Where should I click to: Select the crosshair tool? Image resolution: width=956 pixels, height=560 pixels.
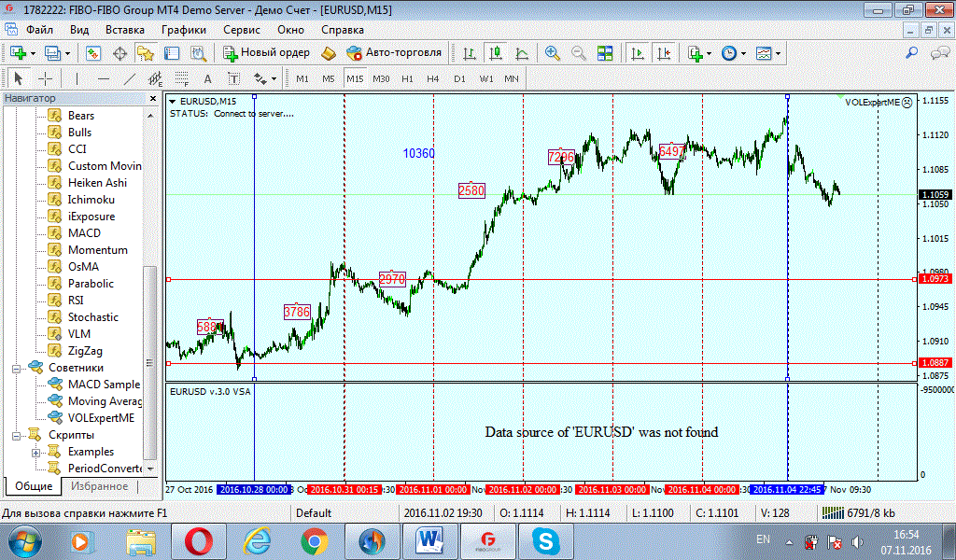pos(45,78)
